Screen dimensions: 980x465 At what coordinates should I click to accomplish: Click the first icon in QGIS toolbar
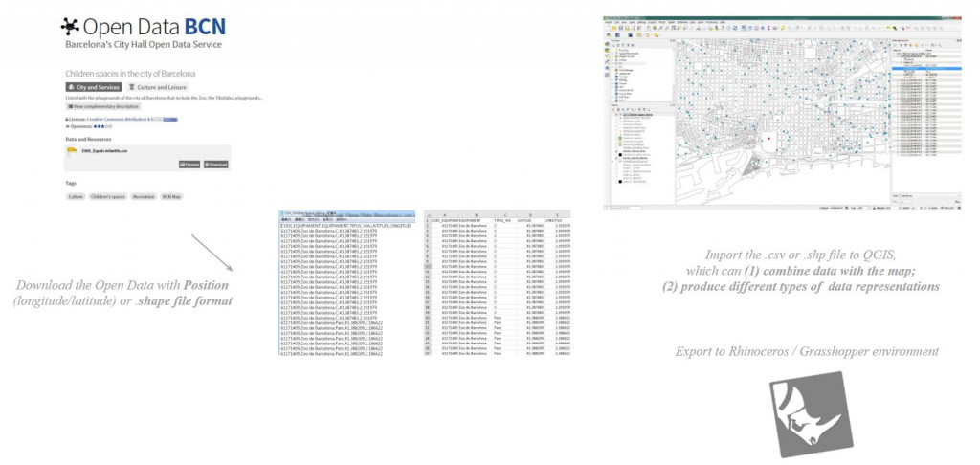(607, 28)
